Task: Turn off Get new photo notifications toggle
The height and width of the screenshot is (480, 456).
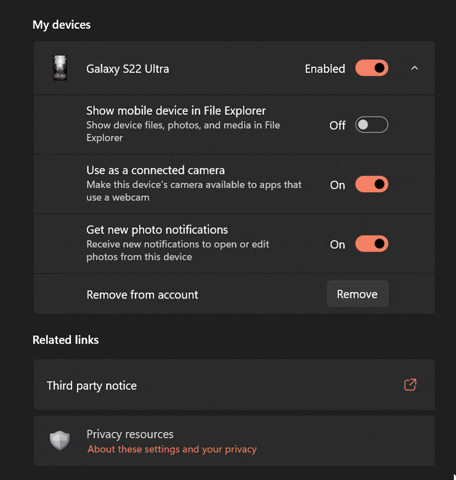Action: tap(372, 244)
